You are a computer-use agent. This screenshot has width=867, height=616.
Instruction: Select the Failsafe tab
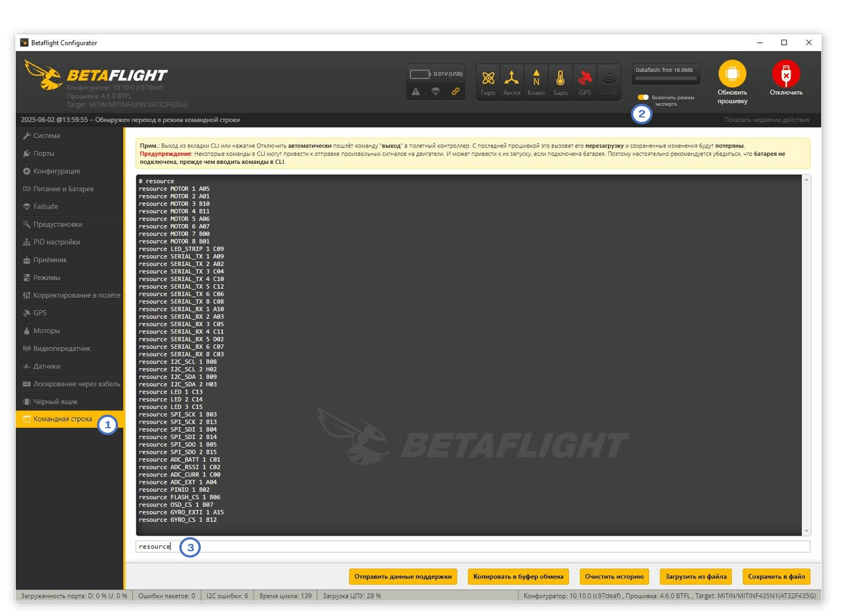[69, 206]
